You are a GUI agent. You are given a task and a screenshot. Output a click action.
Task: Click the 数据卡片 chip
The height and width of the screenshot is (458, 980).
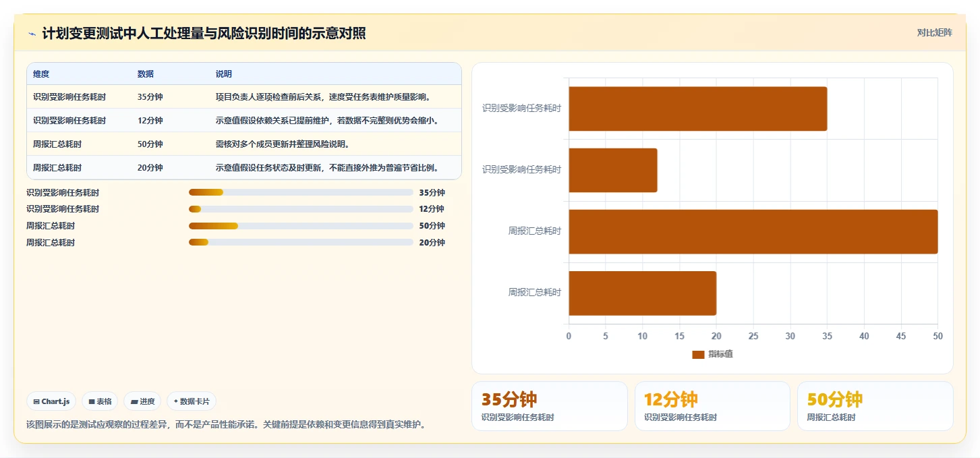(x=192, y=401)
